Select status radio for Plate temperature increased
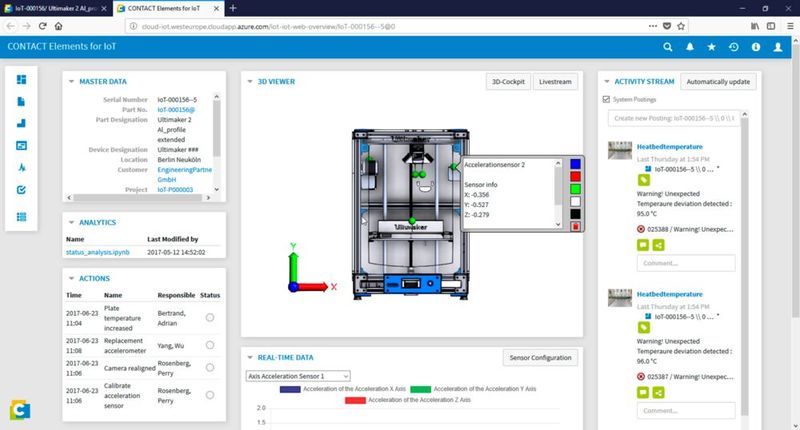The width and height of the screenshot is (800, 430). (209, 317)
